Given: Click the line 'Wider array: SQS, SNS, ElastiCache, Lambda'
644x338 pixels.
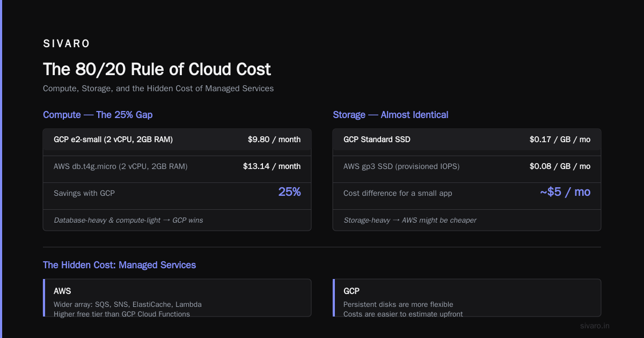Looking at the screenshot, I should (x=128, y=304).
